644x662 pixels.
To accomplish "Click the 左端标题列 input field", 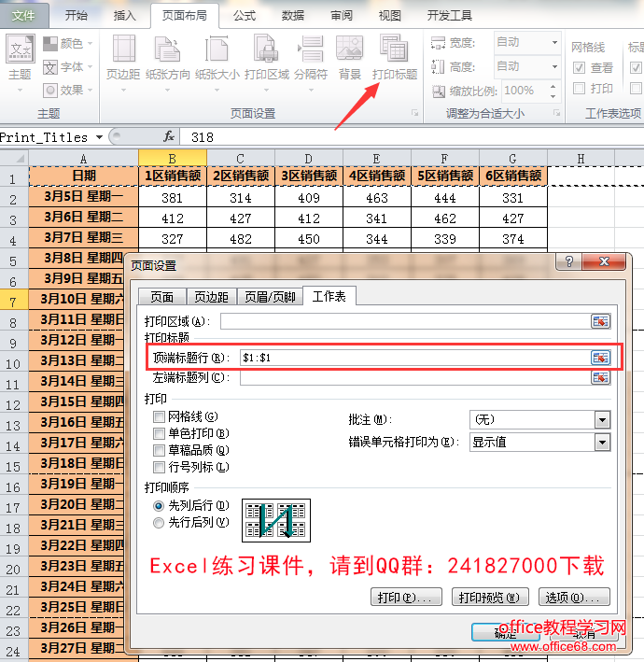I will pos(415,377).
